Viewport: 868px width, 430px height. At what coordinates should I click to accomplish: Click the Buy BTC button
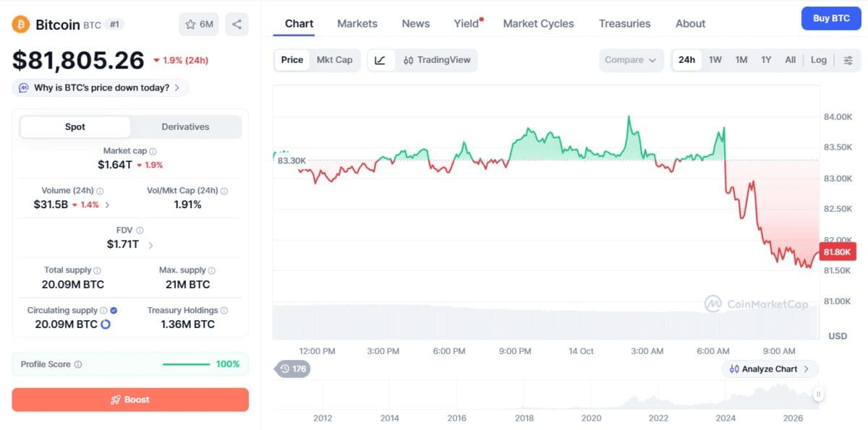click(831, 19)
